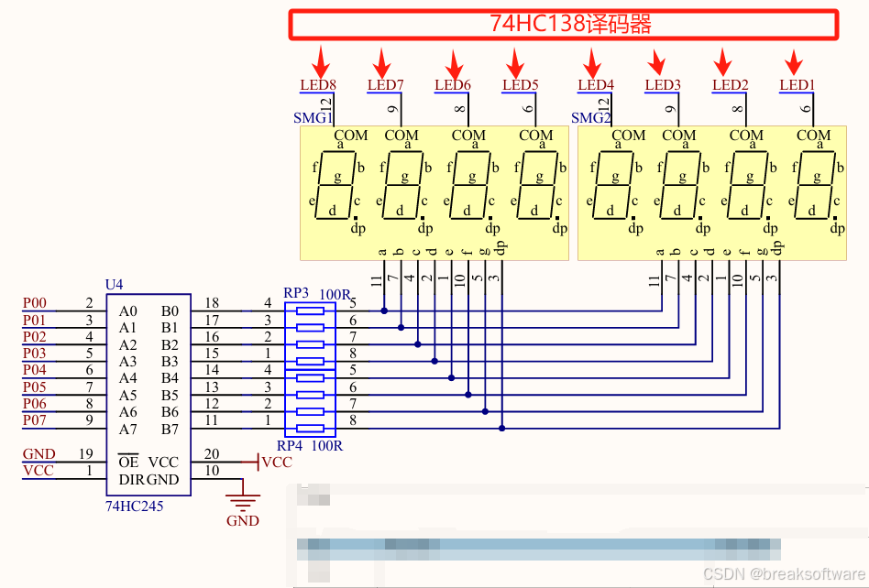Image resolution: width=869 pixels, height=588 pixels.
Task: Click the junction dot on B0 output wire
Action: click(x=384, y=311)
